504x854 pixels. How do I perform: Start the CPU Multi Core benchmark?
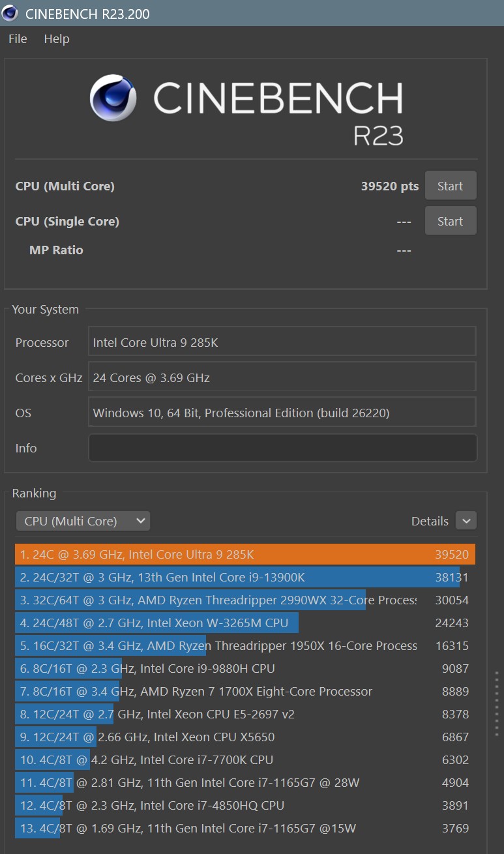pyautogui.click(x=450, y=186)
